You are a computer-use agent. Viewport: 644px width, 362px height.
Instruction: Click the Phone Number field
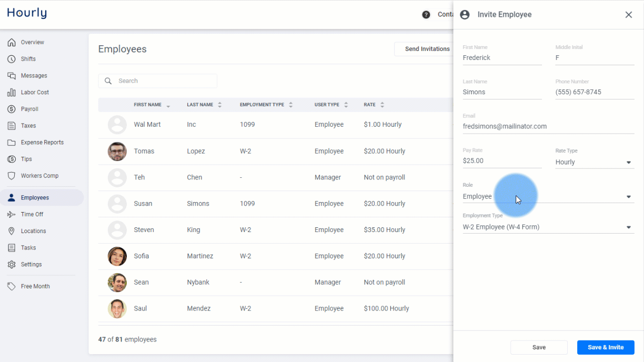595,92
